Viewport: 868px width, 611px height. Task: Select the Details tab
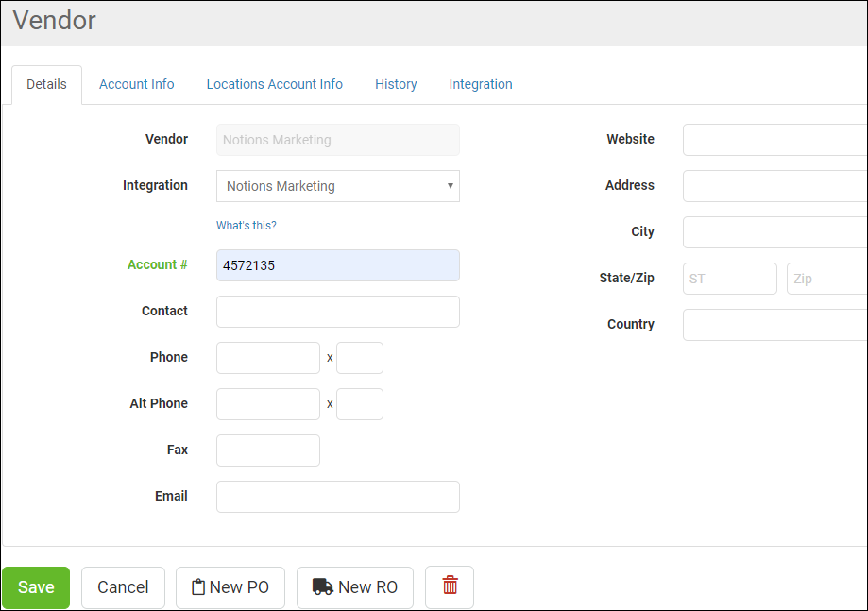coord(46,84)
